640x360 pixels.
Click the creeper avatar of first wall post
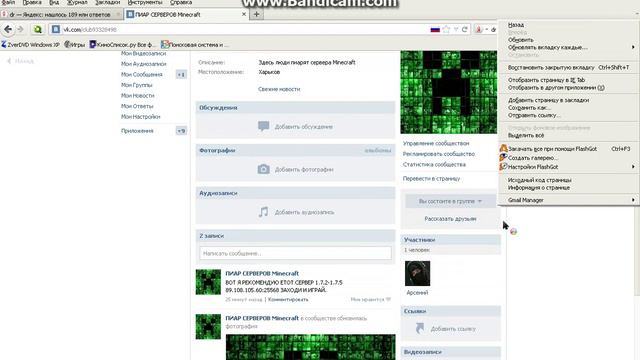pyautogui.click(x=208, y=282)
